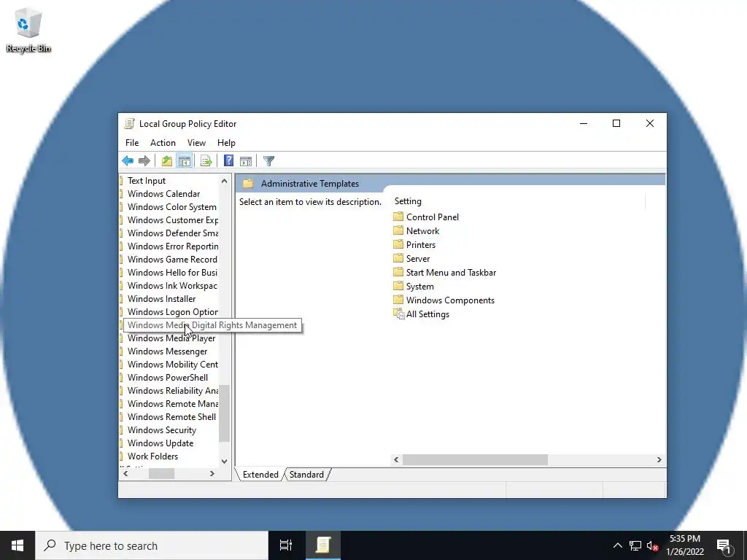
Task: Click the Printers folder icon
Action: click(x=398, y=244)
